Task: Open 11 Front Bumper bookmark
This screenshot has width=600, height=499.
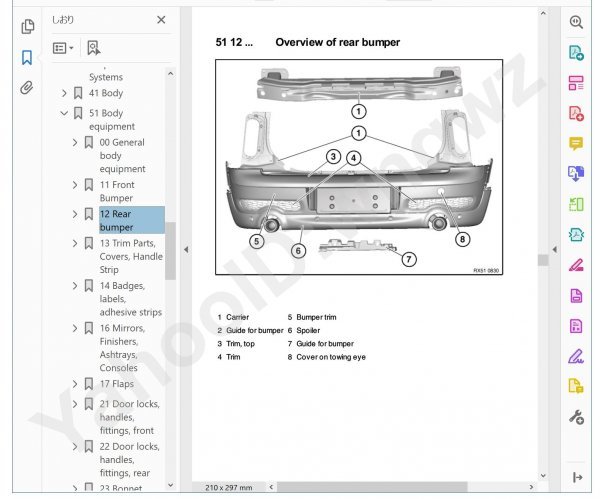Action: click(117, 191)
